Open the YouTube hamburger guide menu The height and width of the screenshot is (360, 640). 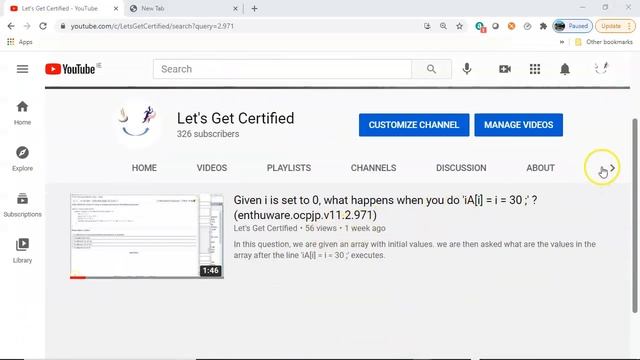pyautogui.click(x=22, y=69)
